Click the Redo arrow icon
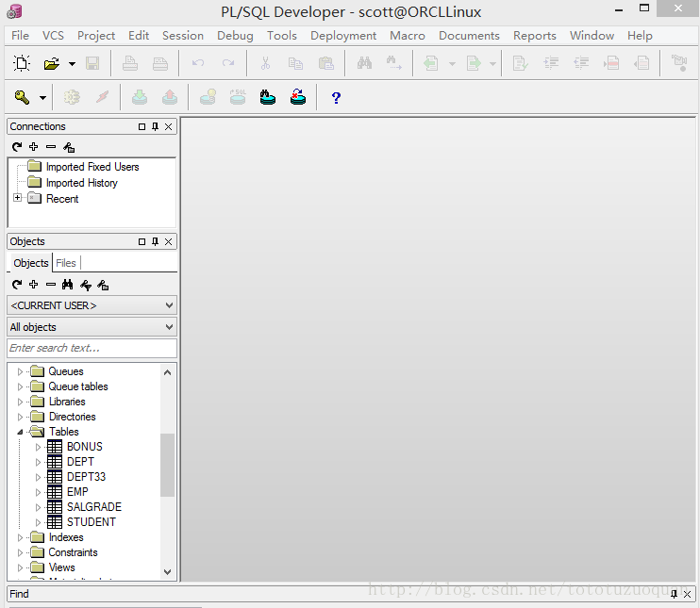The image size is (700, 608). 228,63
